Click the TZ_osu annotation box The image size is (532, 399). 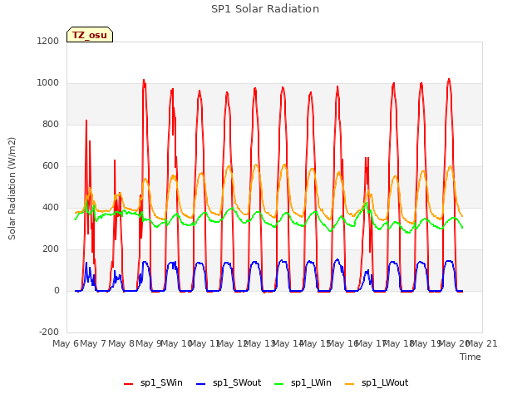(x=90, y=35)
